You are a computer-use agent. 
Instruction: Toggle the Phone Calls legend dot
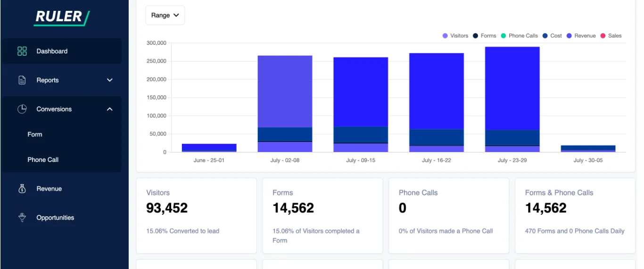(x=504, y=36)
